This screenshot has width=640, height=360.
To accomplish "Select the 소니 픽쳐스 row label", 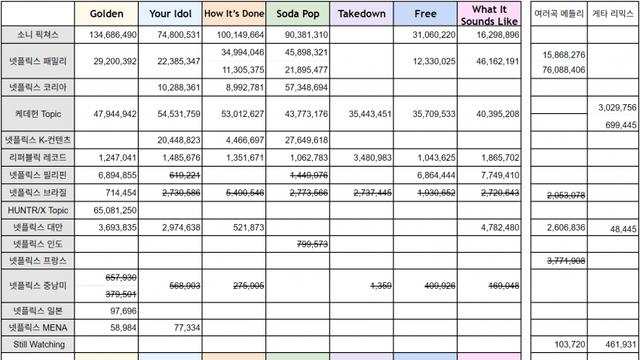I will pos(38,35).
